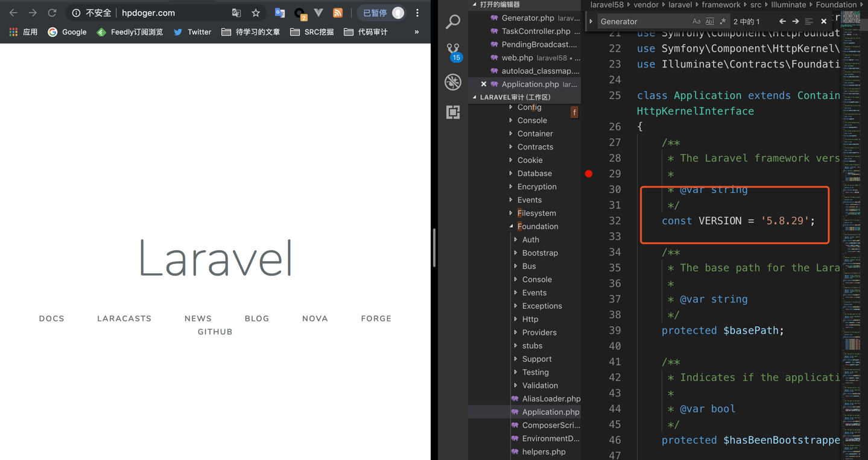The image size is (868, 460).
Task: Select web.php in open editors
Action: click(517, 58)
